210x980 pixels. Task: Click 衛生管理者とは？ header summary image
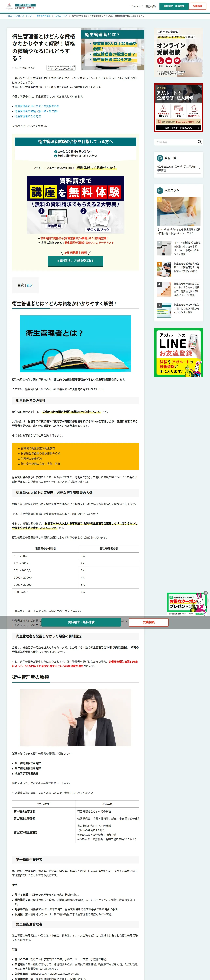click(112, 49)
